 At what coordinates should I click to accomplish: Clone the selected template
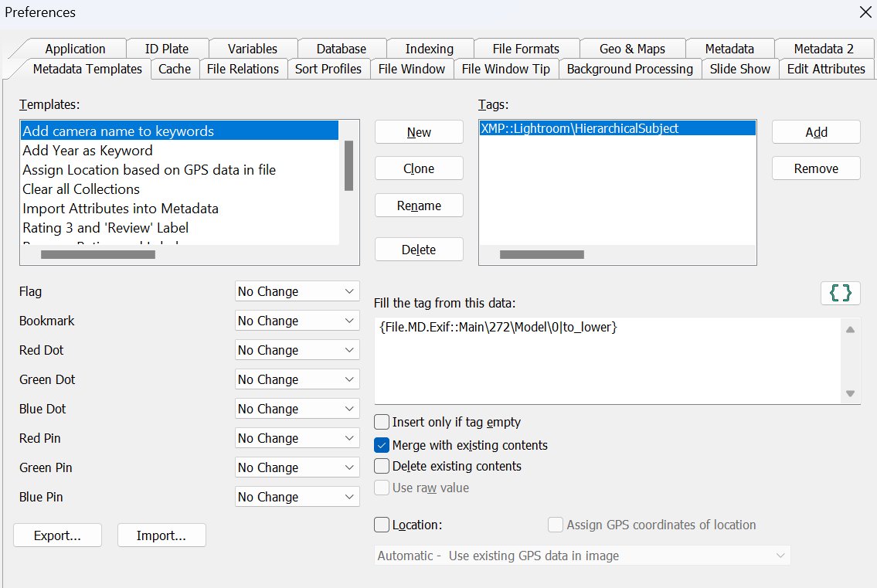coord(419,168)
